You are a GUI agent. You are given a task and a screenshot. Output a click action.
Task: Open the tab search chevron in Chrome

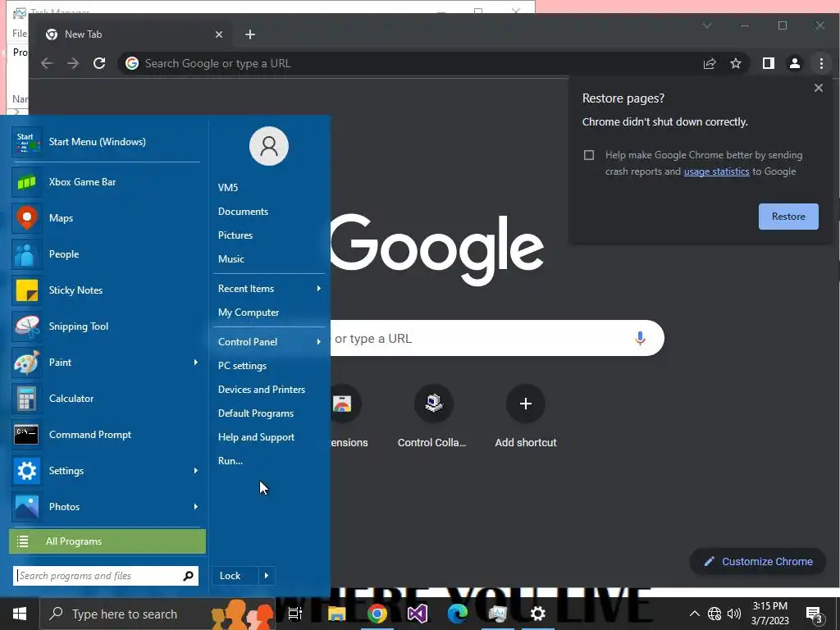click(707, 25)
